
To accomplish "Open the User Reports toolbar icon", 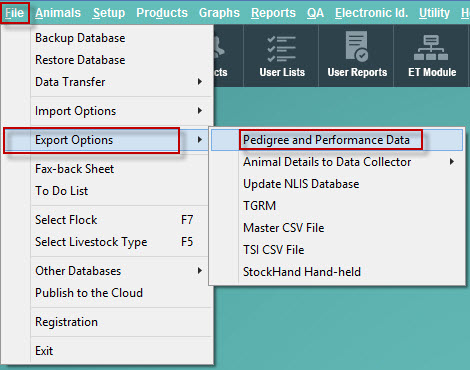I will pyautogui.click(x=357, y=56).
